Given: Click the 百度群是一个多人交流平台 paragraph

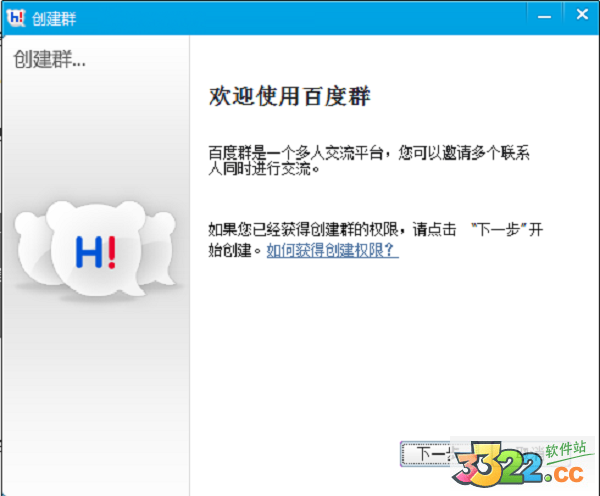Looking at the screenshot, I should tap(368, 160).
